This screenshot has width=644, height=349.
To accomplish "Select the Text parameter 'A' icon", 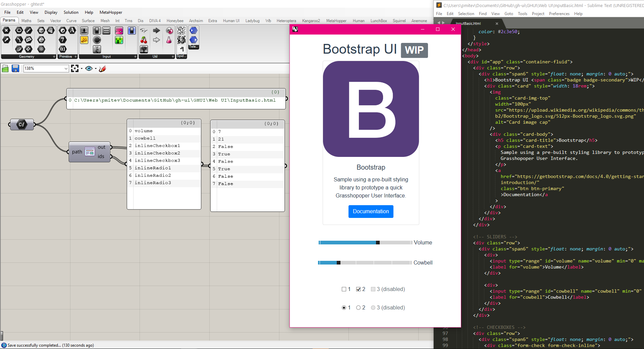I will [x=72, y=30].
